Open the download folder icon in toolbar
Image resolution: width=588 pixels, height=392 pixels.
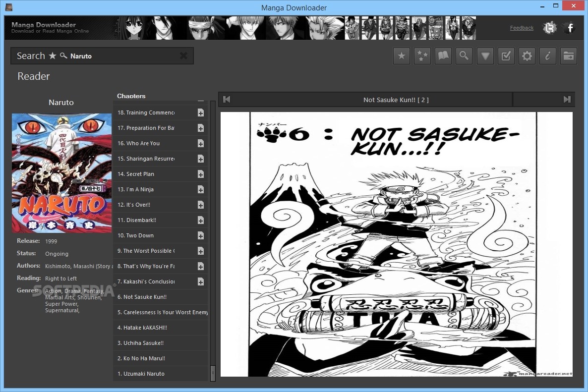[569, 56]
